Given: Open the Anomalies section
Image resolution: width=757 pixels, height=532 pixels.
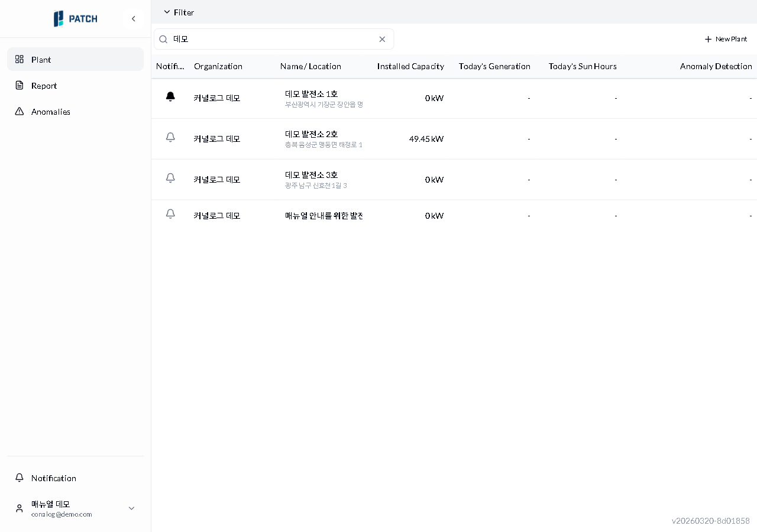Looking at the screenshot, I should point(50,112).
